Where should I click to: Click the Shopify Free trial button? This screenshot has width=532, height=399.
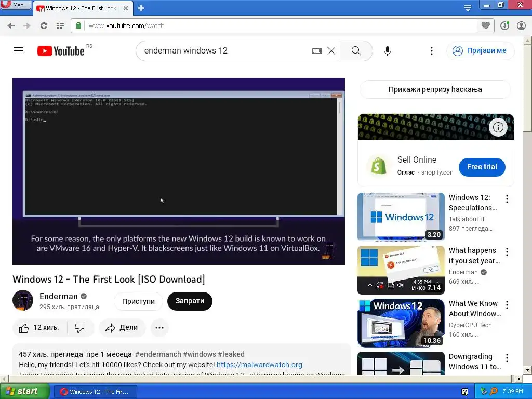coord(482,167)
